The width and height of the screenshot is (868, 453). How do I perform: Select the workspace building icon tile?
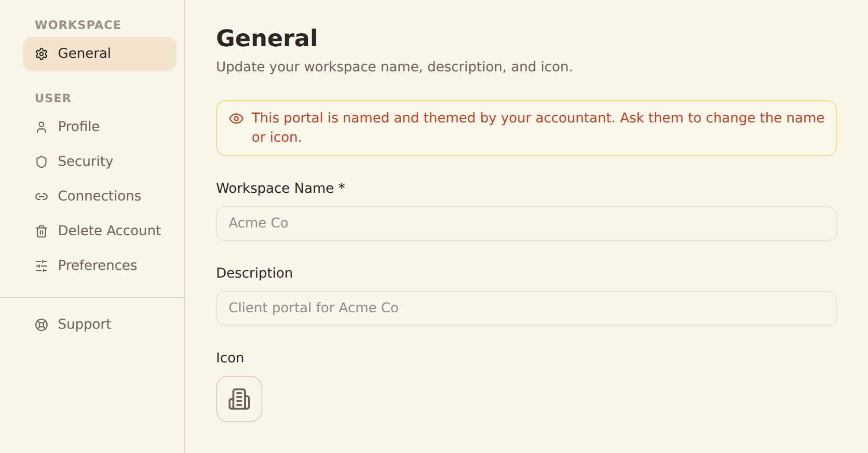click(239, 399)
